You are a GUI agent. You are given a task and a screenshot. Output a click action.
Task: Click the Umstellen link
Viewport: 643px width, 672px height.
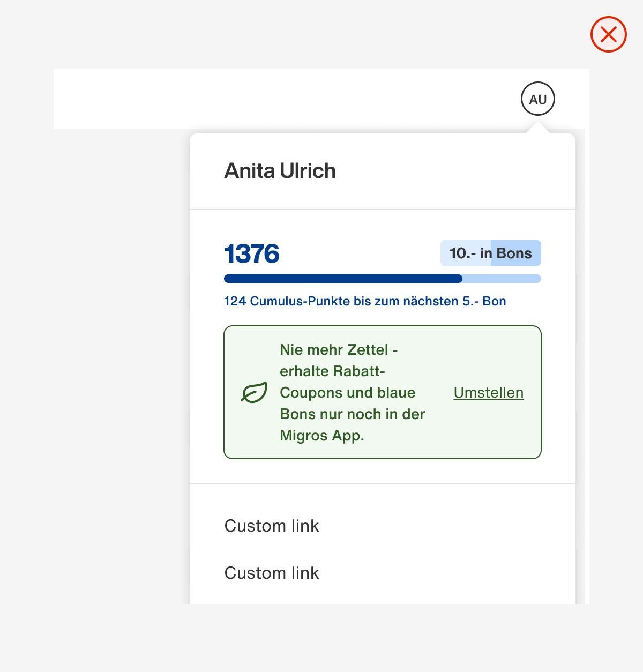(x=489, y=392)
